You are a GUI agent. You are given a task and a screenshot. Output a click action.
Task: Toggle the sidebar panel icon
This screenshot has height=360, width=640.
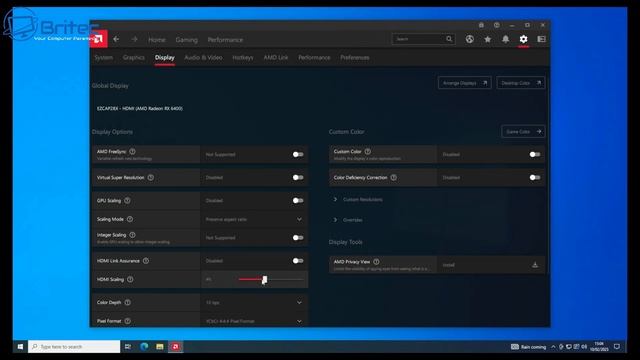(542, 39)
